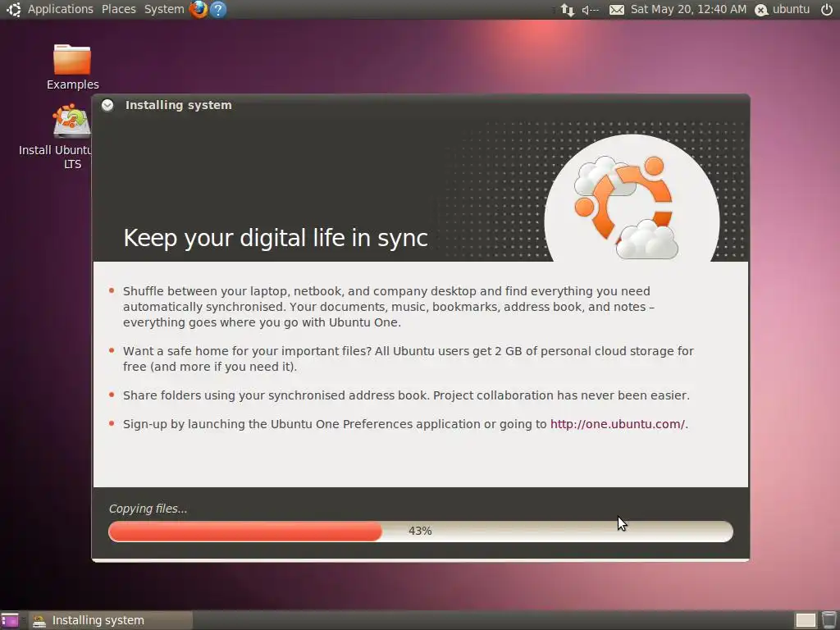This screenshot has width=840, height=630.
Task: Click the 'Copying files...' status text
Action: click(x=148, y=509)
